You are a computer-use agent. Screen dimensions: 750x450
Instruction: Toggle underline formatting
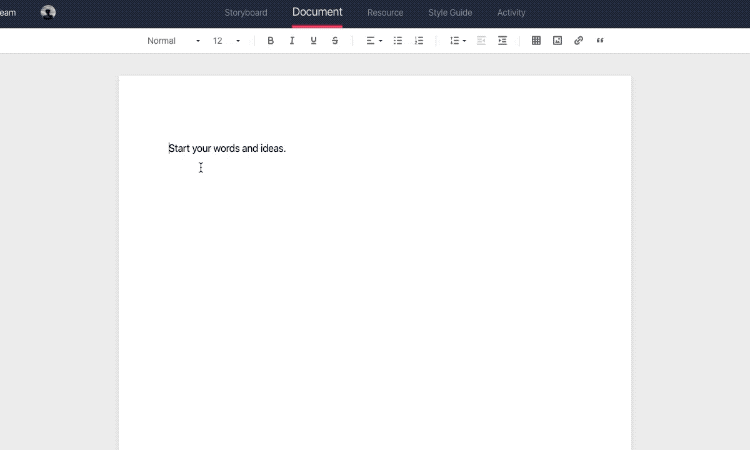coord(313,41)
